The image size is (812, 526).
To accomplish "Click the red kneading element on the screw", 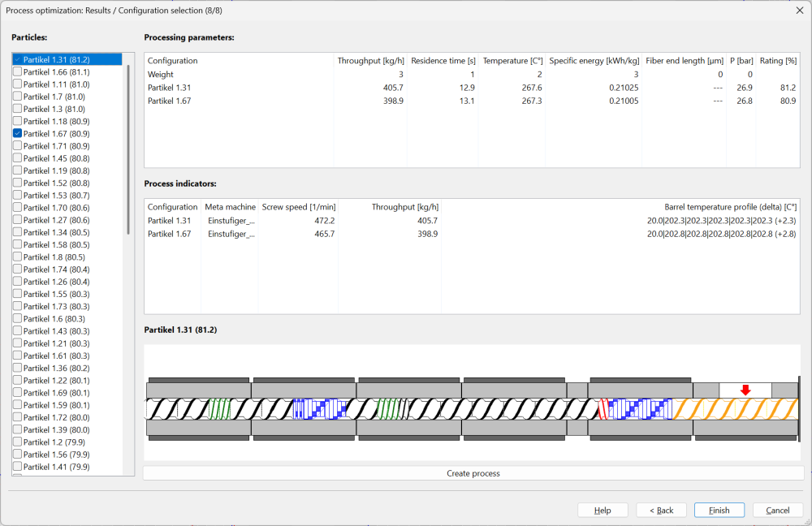I will (603, 409).
